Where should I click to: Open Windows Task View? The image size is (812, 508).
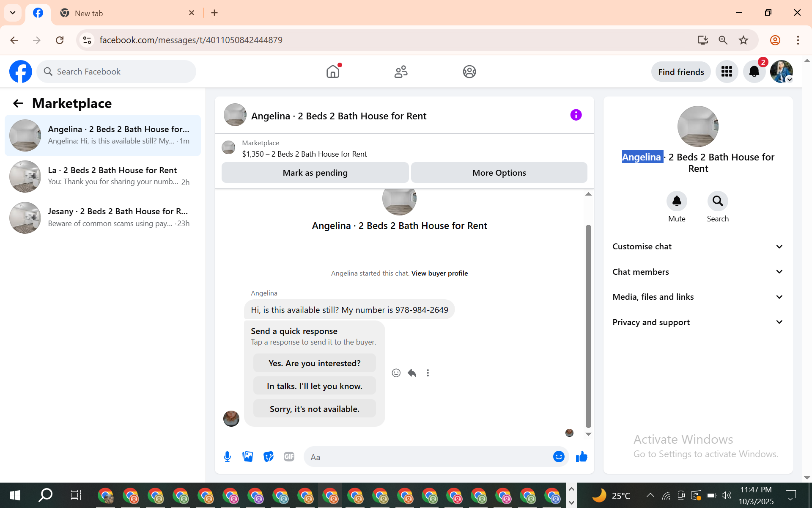(x=76, y=495)
